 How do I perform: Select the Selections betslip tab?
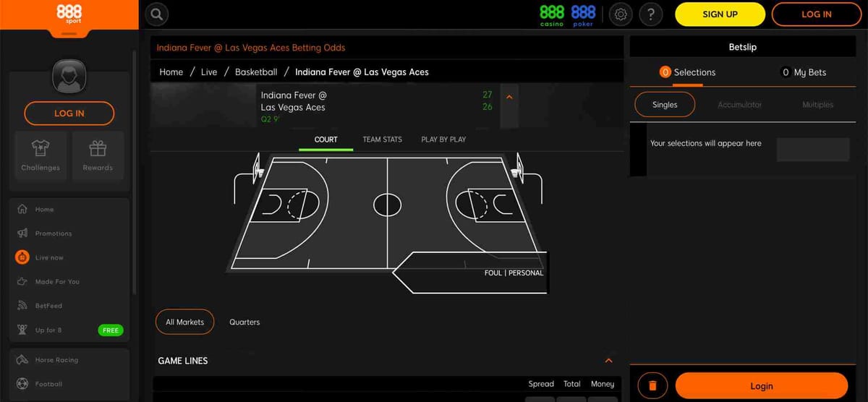point(687,72)
